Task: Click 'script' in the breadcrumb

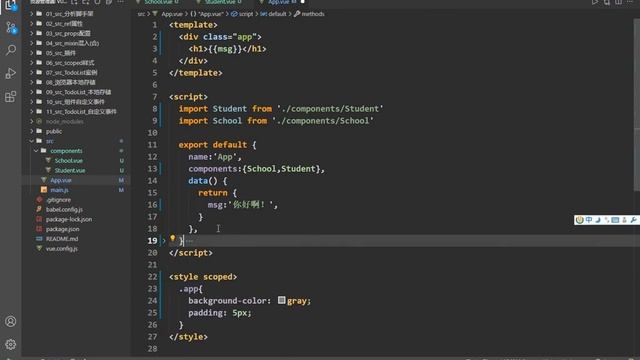Action: tap(246, 14)
